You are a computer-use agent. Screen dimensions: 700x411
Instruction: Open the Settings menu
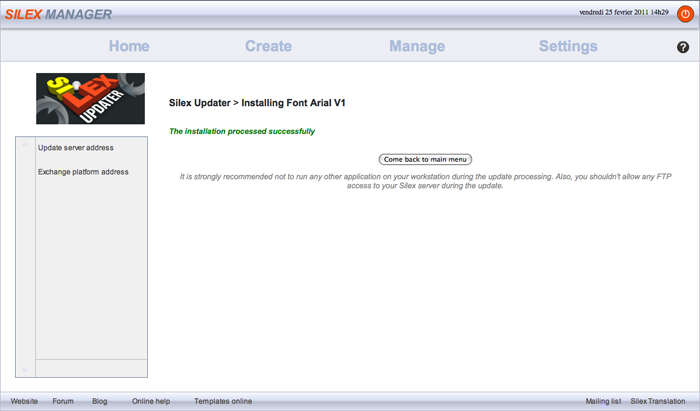568,46
